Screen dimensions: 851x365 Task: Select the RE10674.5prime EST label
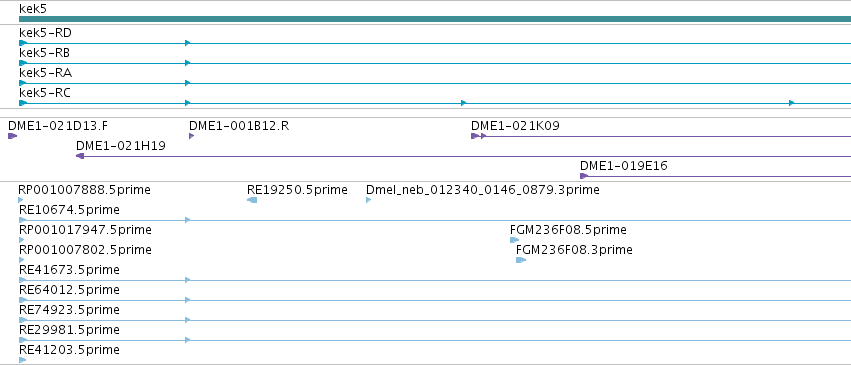tap(69, 210)
